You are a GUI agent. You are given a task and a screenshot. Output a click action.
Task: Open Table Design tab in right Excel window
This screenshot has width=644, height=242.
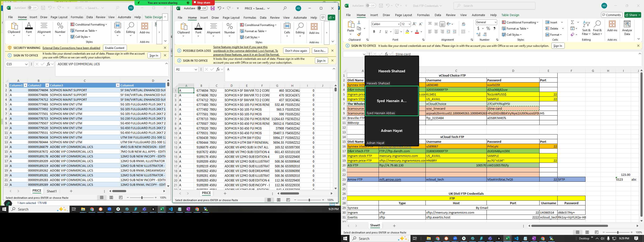(x=510, y=15)
